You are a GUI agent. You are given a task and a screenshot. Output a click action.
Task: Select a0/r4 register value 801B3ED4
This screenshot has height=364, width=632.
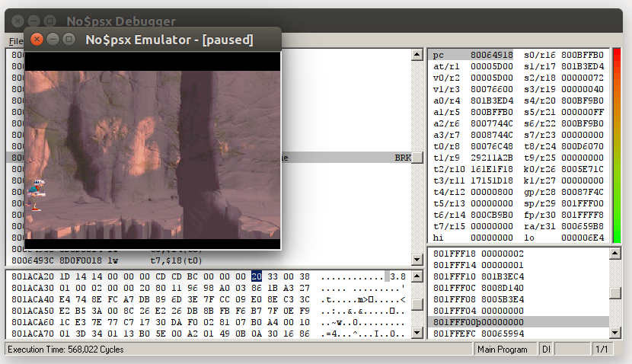[x=492, y=101]
